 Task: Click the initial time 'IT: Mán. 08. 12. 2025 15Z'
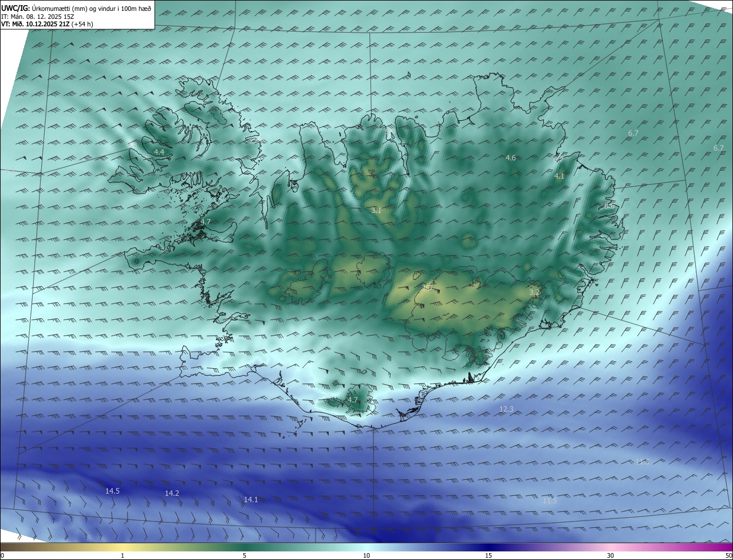[37, 17]
